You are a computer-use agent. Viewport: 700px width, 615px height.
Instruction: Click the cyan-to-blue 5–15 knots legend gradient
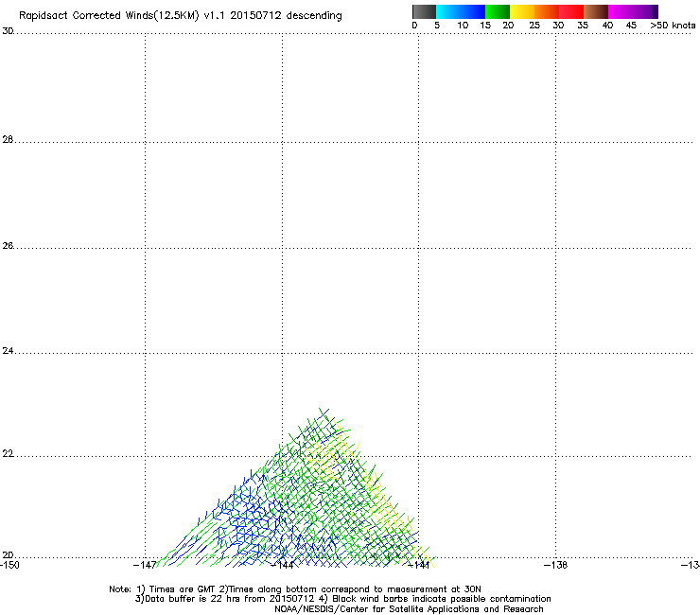(x=461, y=11)
